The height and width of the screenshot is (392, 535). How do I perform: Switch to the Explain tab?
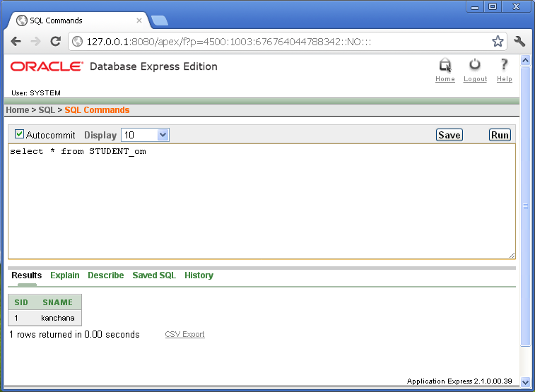pos(65,275)
